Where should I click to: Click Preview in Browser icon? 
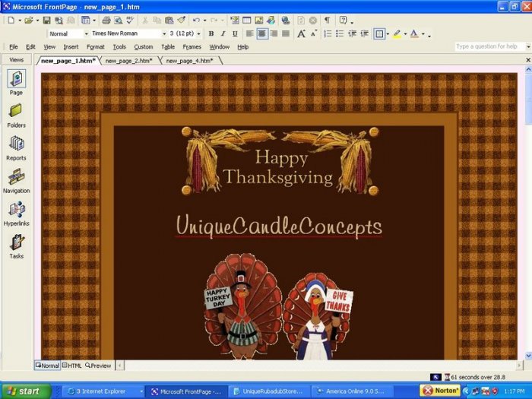coord(118,21)
